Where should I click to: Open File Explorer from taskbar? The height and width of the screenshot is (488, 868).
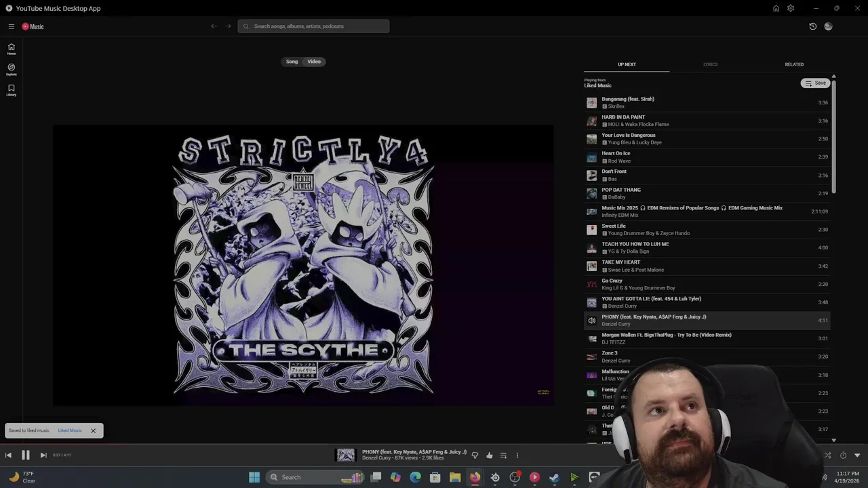coord(455,477)
